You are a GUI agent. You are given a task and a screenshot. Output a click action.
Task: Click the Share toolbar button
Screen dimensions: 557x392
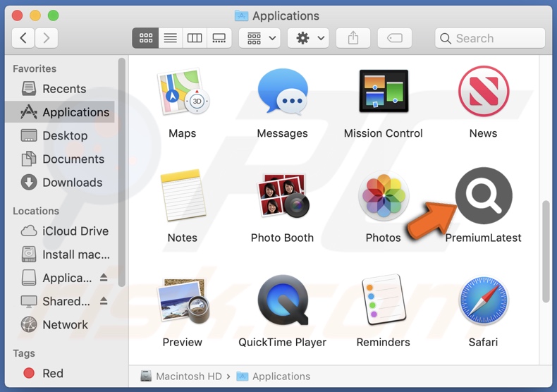353,38
